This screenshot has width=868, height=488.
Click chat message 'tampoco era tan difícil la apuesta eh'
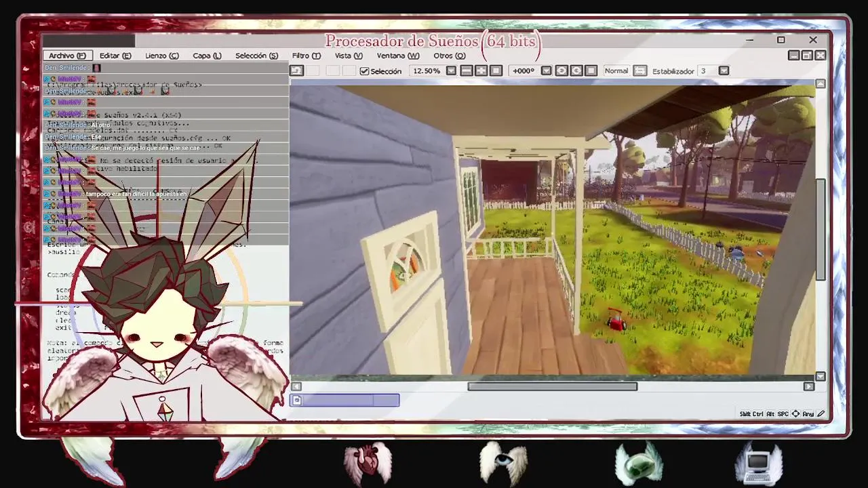click(136, 194)
